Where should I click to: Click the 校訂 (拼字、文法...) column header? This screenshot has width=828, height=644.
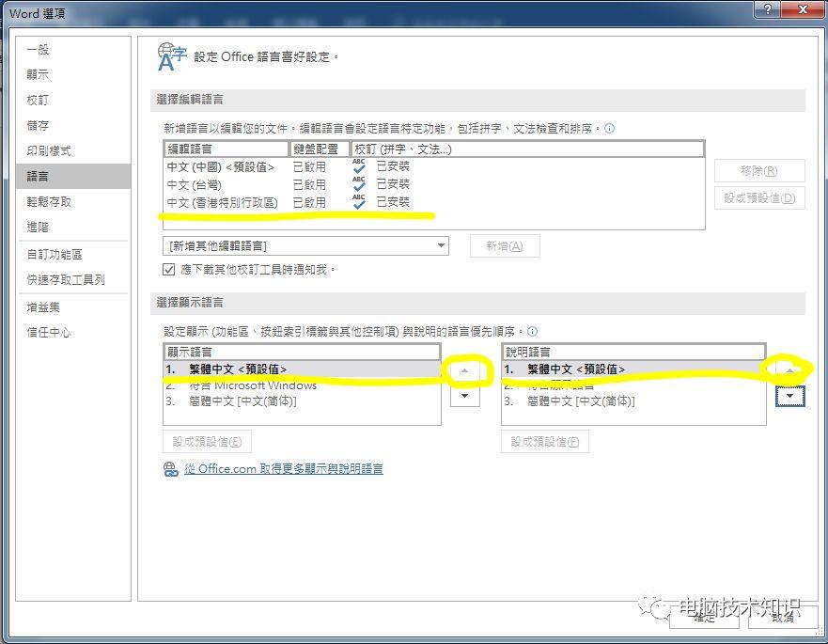tap(527, 149)
